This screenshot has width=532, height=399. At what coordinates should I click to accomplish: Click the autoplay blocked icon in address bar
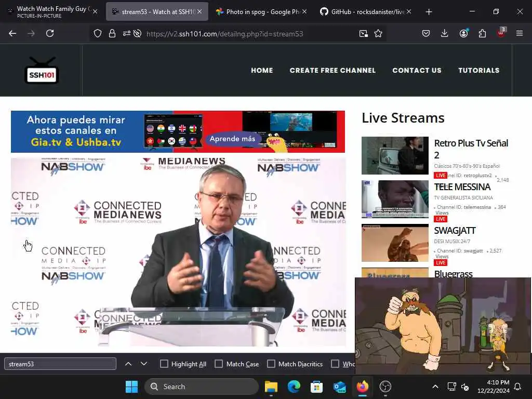(137, 33)
